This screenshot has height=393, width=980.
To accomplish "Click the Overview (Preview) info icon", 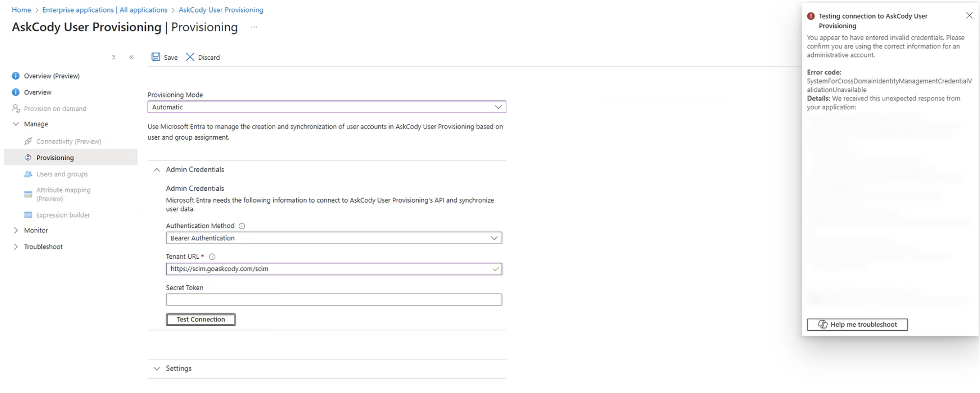I will [x=16, y=76].
